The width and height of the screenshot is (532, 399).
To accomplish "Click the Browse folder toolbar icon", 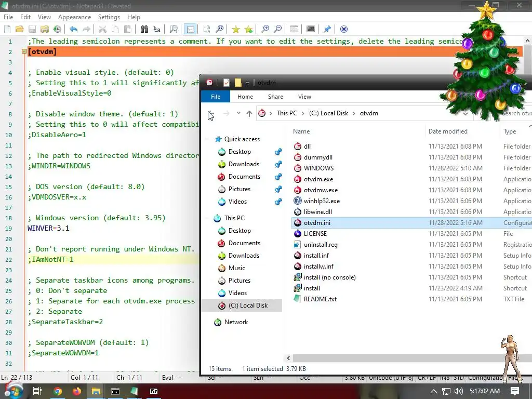I will (x=45, y=29).
